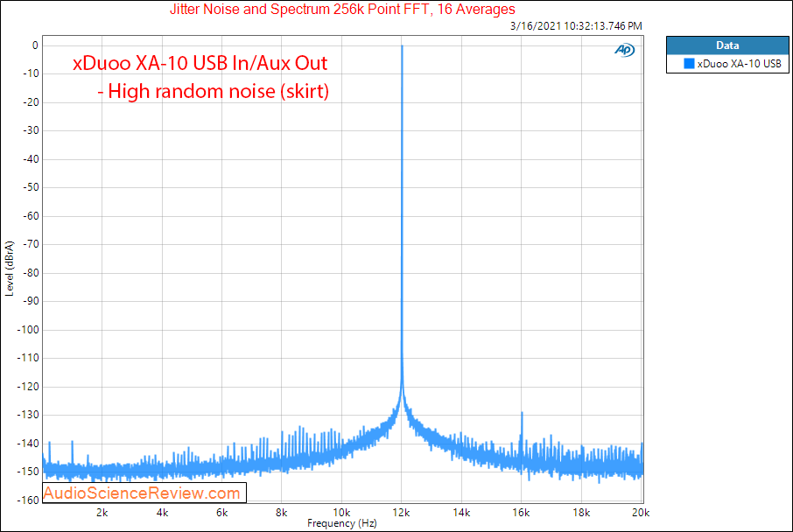Click the -150 level axis label

pos(28,472)
